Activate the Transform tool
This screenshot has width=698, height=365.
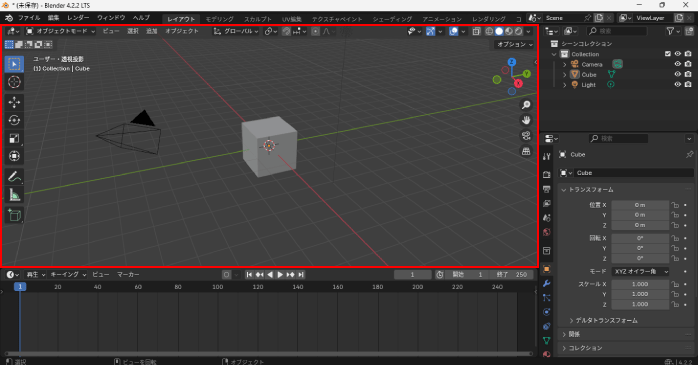[14, 156]
